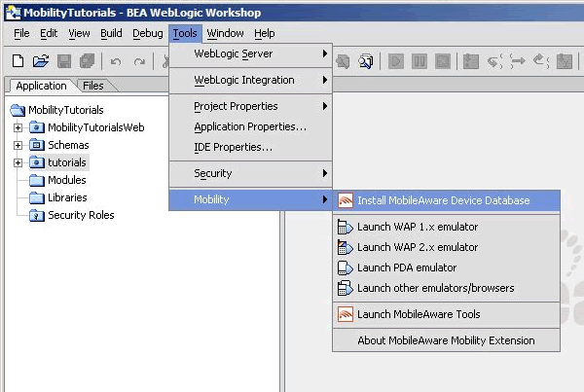584x392 pixels.
Task: Open the Project Properties submenu
Action: coord(251,106)
